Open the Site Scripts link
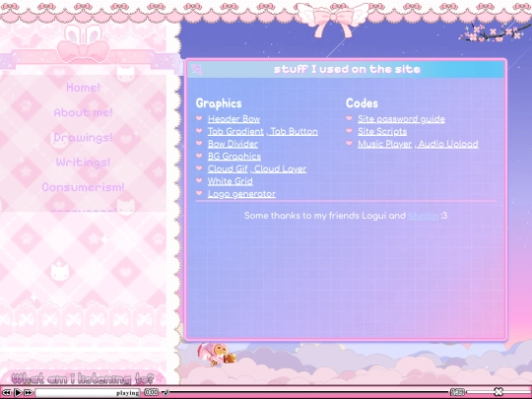Image resolution: width=532 pixels, height=399 pixels. point(382,131)
